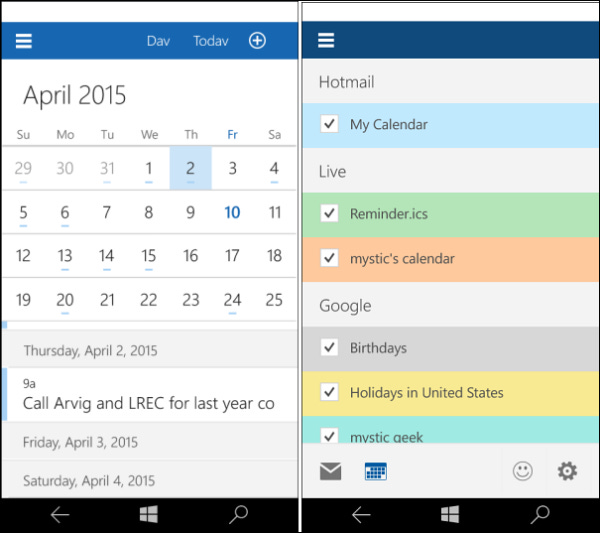Jump to Today in the calendar
Viewport: 600px width, 533px height.
pos(211,41)
